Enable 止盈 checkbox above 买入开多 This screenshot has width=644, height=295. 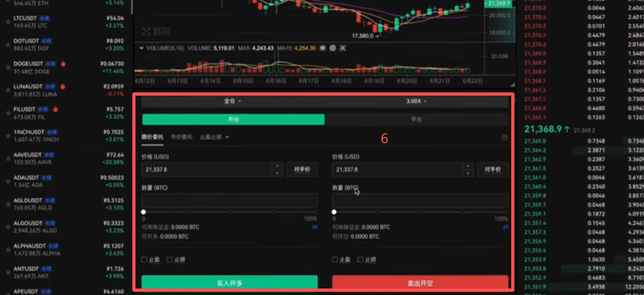(x=144, y=260)
